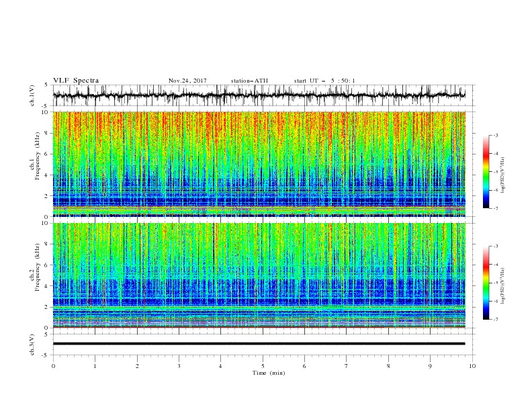Select the "start UT = 5 :50: 1" text
Viewport: 532px width, 411px height.
pyautogui.click(x=324, y=81)
